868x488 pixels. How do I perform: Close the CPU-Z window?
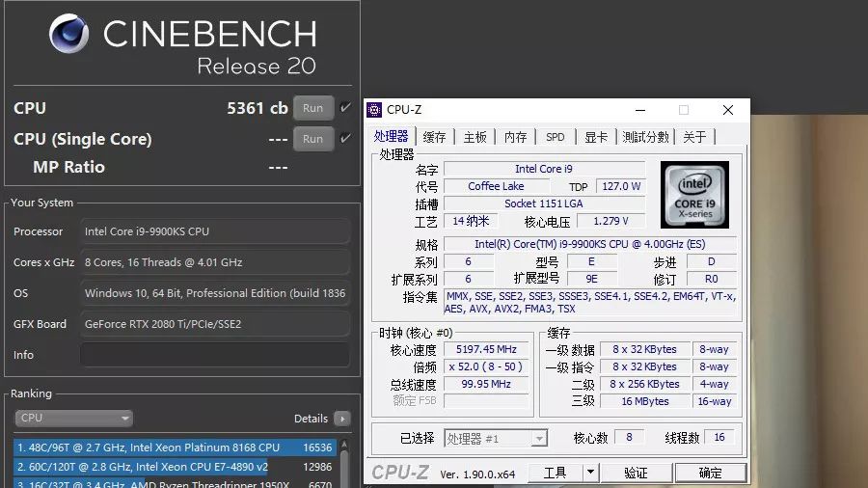click(x=728, y=110)
